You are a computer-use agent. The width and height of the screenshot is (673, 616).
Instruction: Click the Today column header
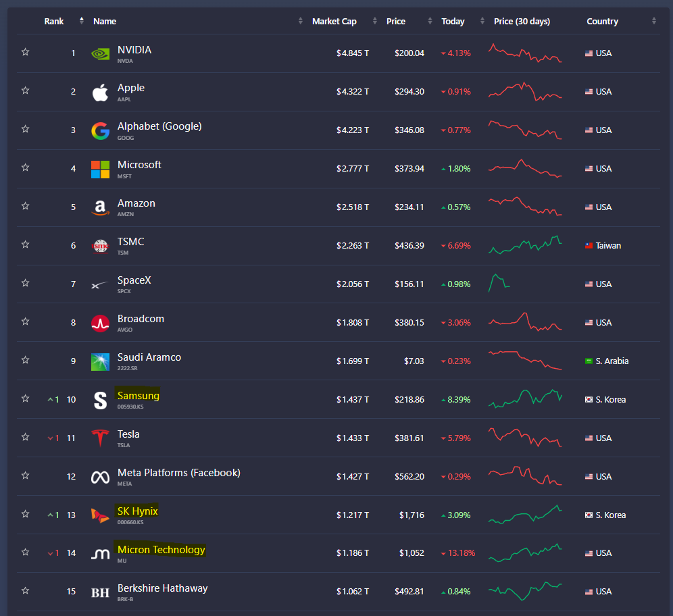click(453, 21)
